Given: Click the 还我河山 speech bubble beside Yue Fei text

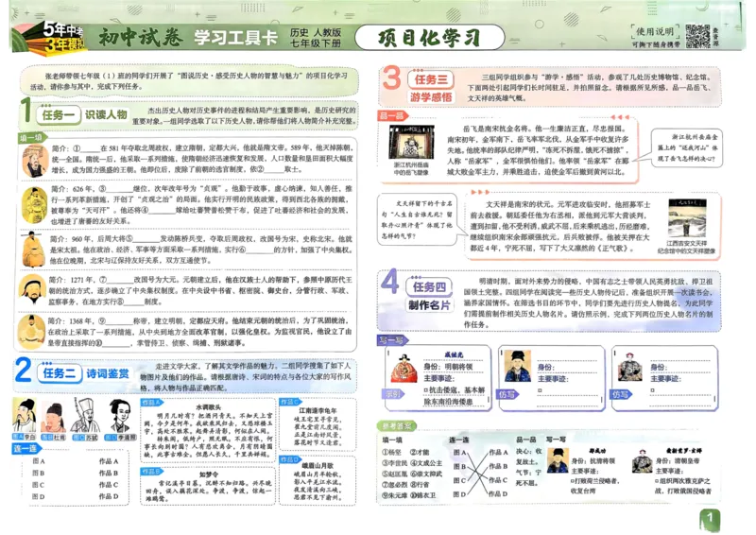Looking at the screenshot, I should 687,147.
